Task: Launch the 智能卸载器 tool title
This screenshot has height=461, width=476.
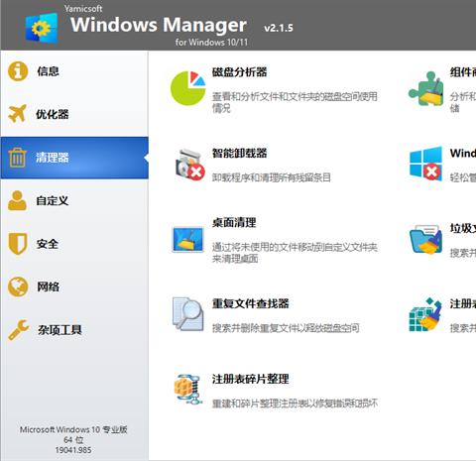Action: [x=239, y=153]
